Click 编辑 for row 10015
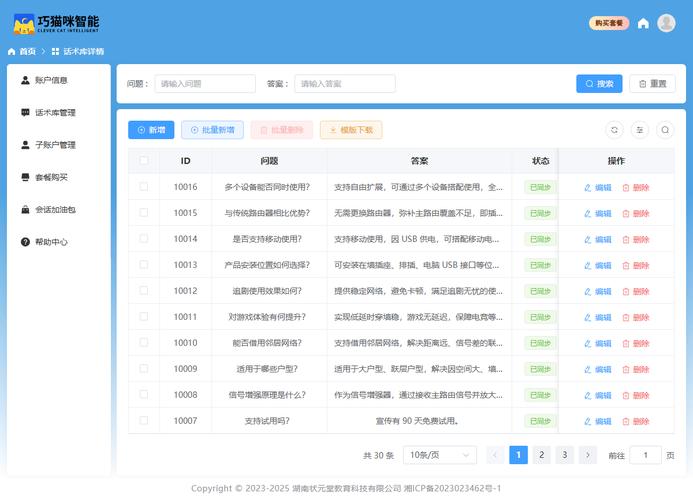The width and height of the screenshot is (693, 500). [598, 214]
